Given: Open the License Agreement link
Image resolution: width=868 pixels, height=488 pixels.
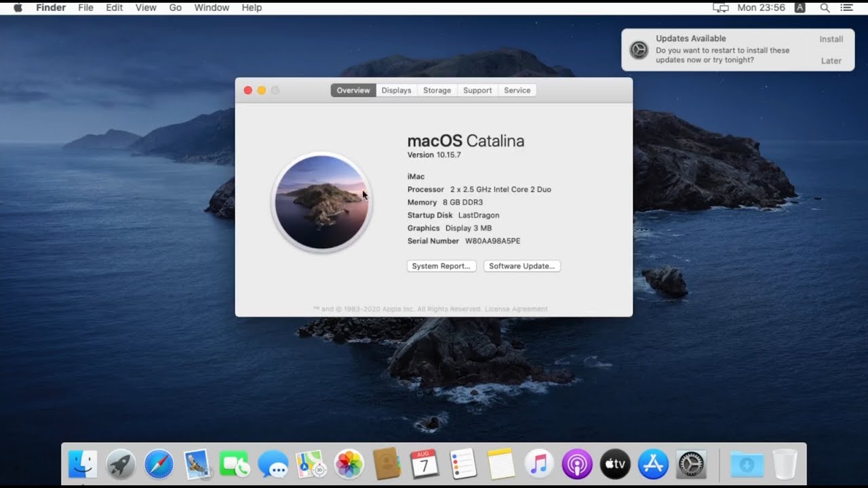Looking at the screenshot, I should pos(516,309).
